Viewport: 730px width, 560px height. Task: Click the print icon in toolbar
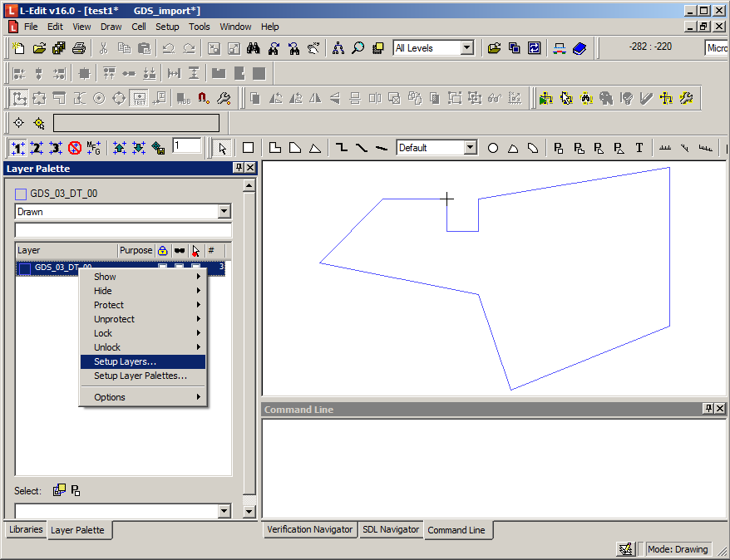(79, 48)
